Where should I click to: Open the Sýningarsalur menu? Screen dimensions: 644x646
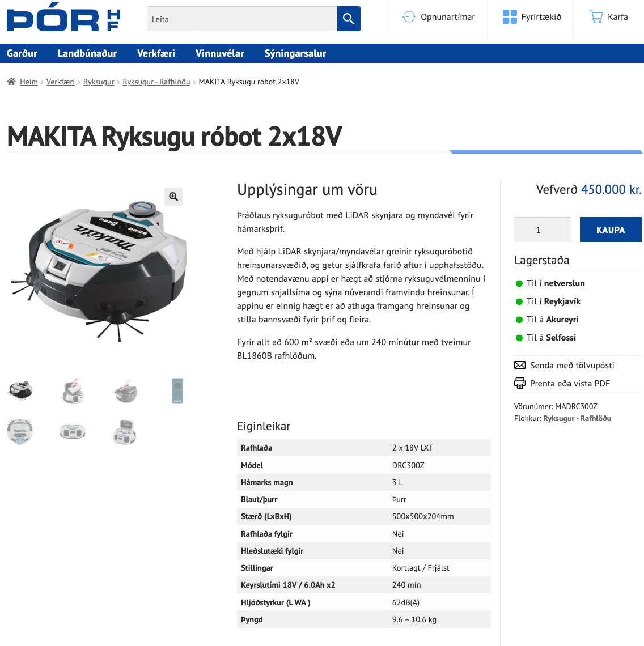[x=295, y=53]
